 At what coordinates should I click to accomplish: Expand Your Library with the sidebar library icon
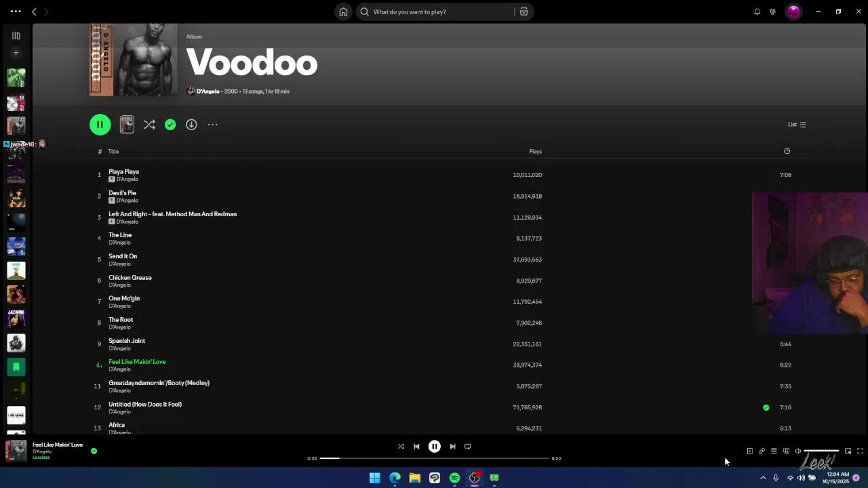[x=16, y=36]
